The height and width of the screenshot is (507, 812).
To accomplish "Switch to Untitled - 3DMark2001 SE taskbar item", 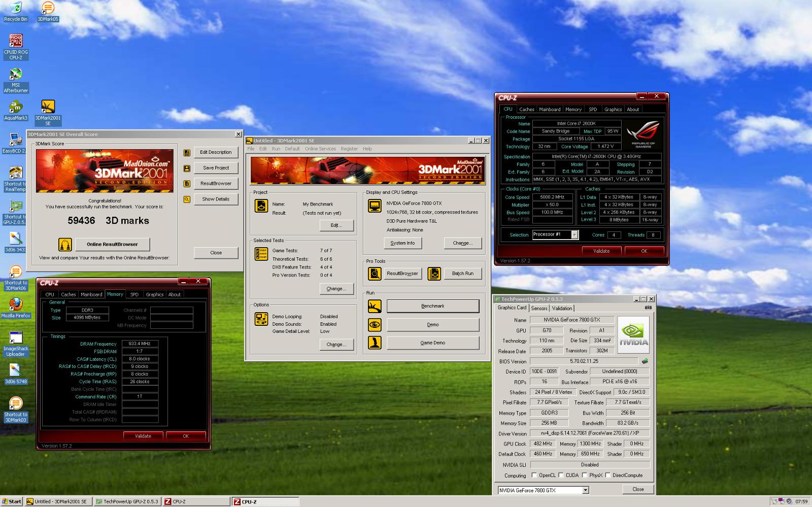I will point(58,501).
